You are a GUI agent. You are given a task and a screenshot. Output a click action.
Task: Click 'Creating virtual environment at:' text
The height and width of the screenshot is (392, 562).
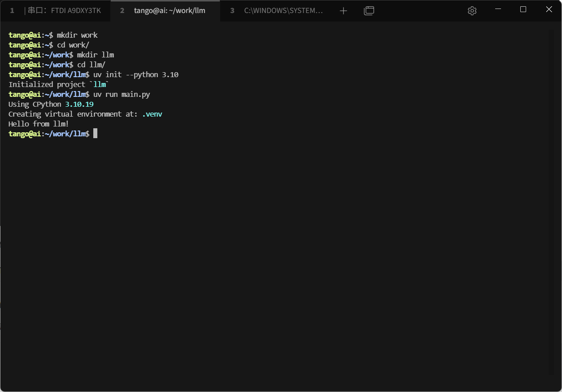coord(73,114)
